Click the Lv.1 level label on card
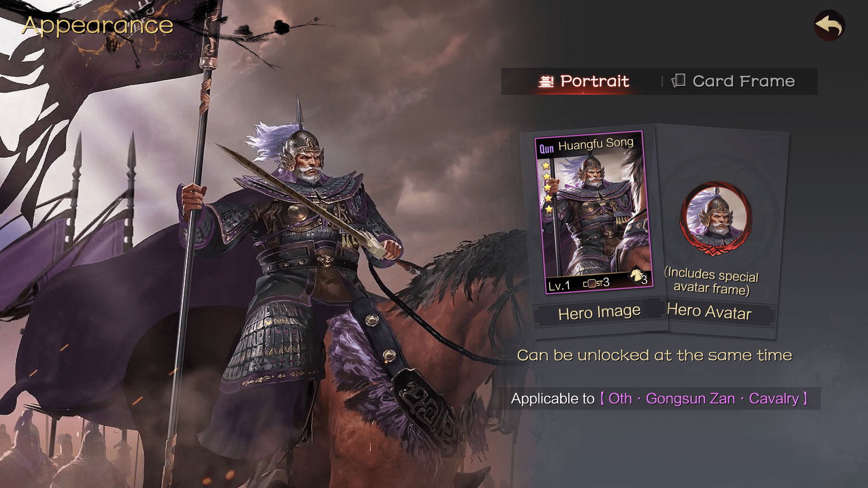Screen dimensions: 868x488 pos(559,286)
